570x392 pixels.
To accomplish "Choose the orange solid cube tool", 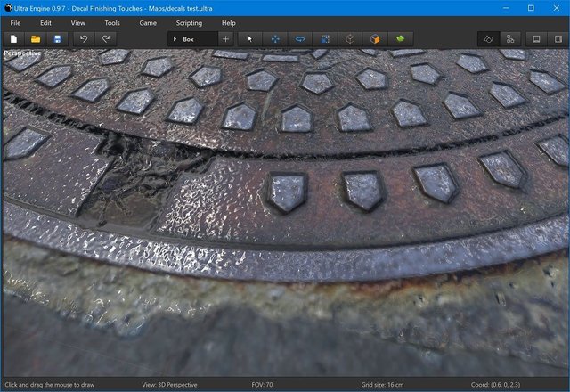I will pos(375,39).
